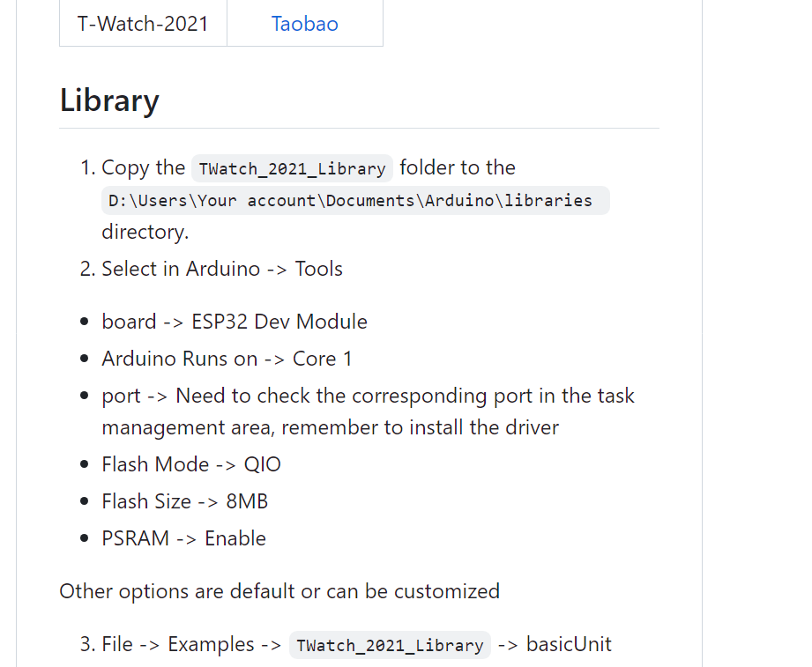The image size is (812, 667).
Task: Open the Taobao link
Action: pos(304,24)
